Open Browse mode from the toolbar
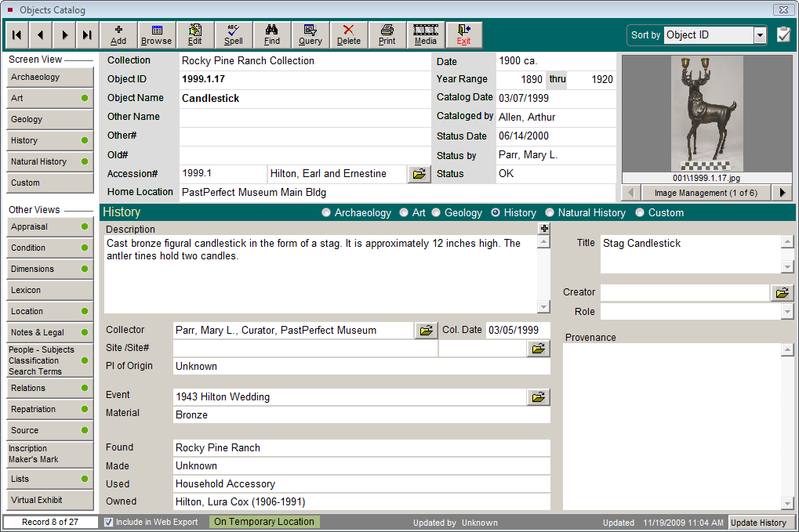The width and height of the screenshot is (799, 532). [156, 34]
